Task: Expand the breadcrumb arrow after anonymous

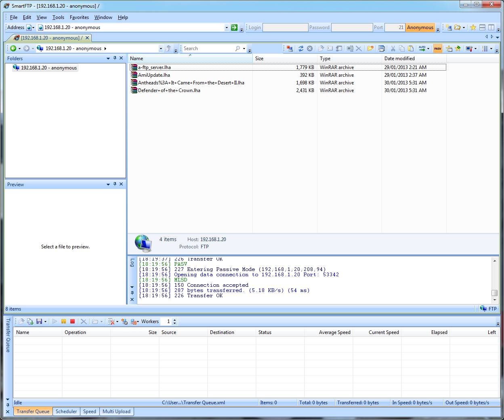Action: [105, 48]
